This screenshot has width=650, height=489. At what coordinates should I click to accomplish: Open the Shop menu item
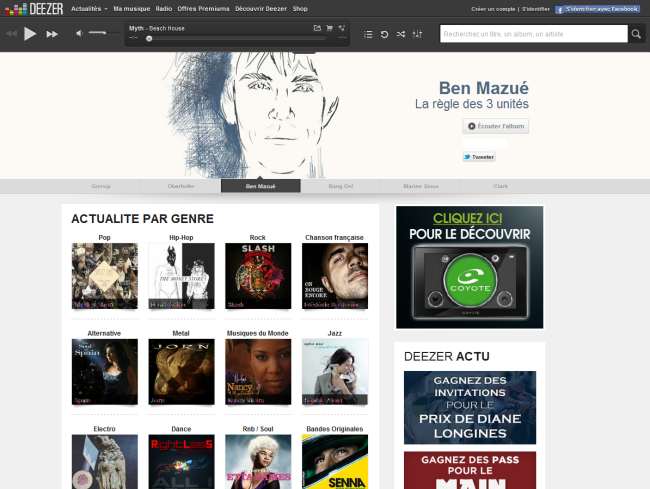point(300,9)
